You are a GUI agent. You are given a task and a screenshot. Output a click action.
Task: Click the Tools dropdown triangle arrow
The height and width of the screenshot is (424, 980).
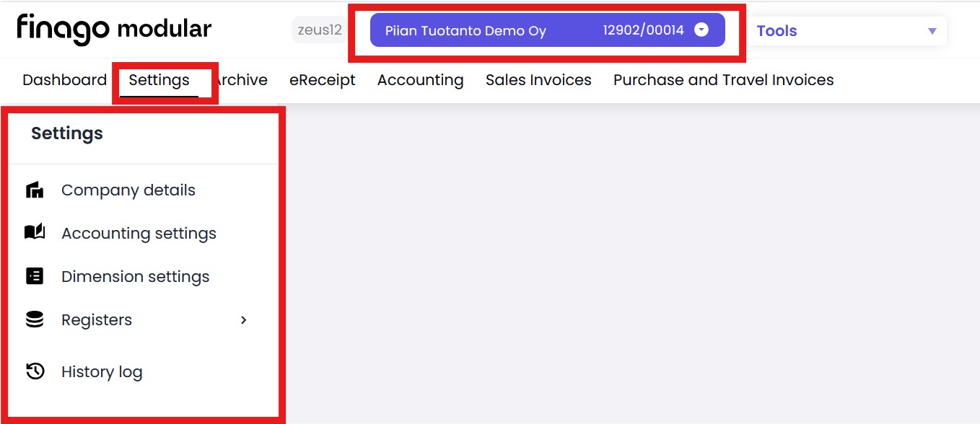click(x=932, y=31)
